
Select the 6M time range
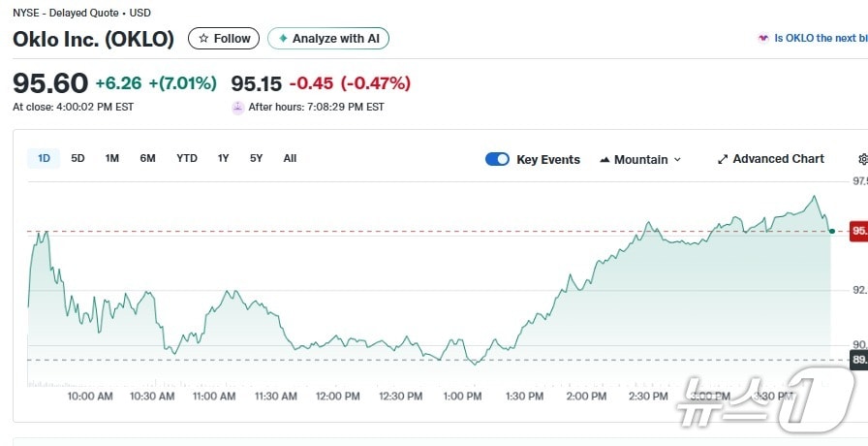pyautogui.click(x=147, y=158)
